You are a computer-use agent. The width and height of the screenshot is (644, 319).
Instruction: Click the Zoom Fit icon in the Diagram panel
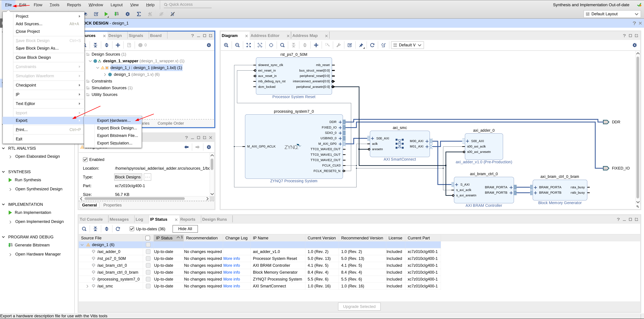tap(249, 45)
